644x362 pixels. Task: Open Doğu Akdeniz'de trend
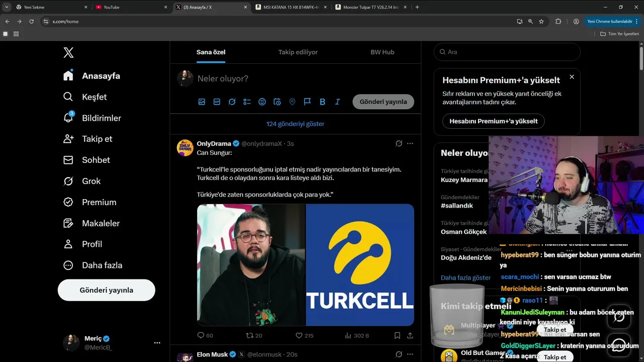[x=466, y=257]
